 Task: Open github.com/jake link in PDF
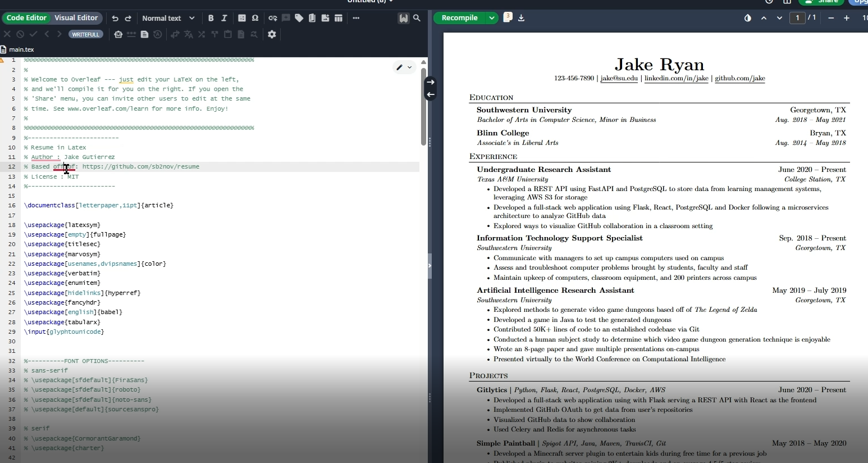coord(739,78)
